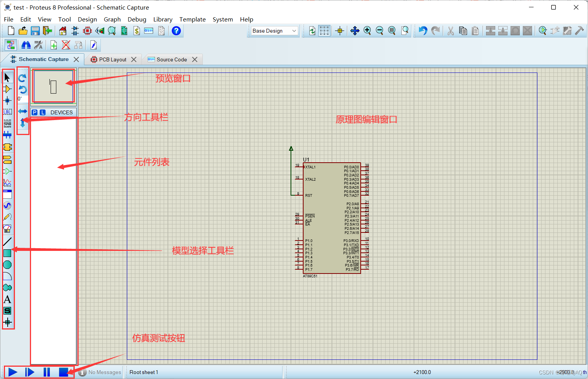Screen dimensions: 588x379
Task: Click the Pan/center view arrows icon
Action: 355,31
